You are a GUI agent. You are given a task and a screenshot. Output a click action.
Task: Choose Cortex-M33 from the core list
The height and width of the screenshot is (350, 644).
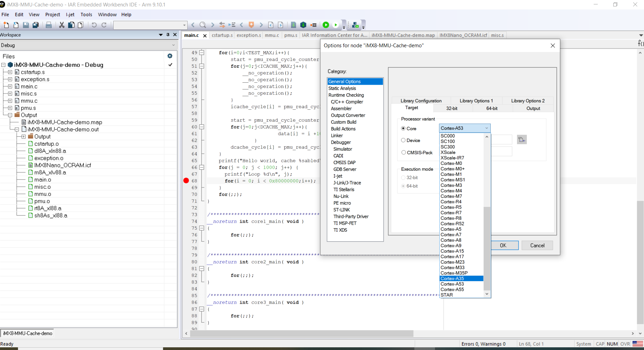[453, 268]
